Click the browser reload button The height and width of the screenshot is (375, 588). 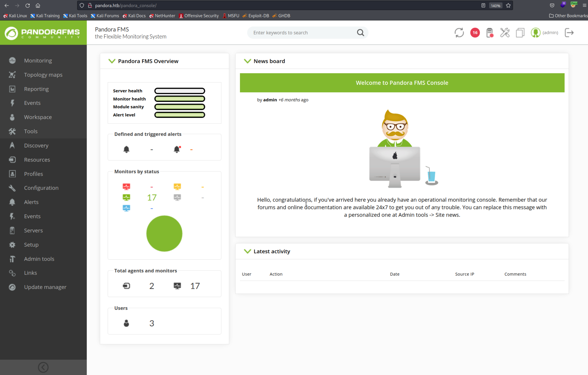click(x=27, y=5)
